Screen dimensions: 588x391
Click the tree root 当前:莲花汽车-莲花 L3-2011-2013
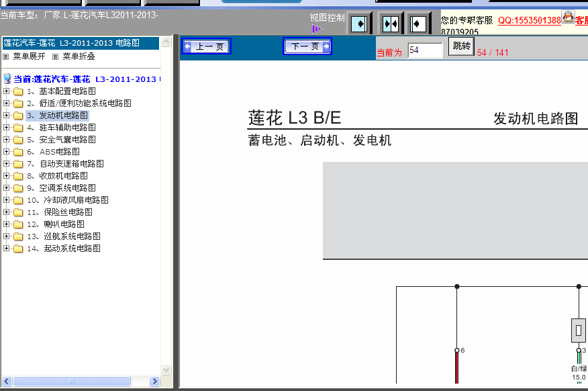tap(87, 79)
